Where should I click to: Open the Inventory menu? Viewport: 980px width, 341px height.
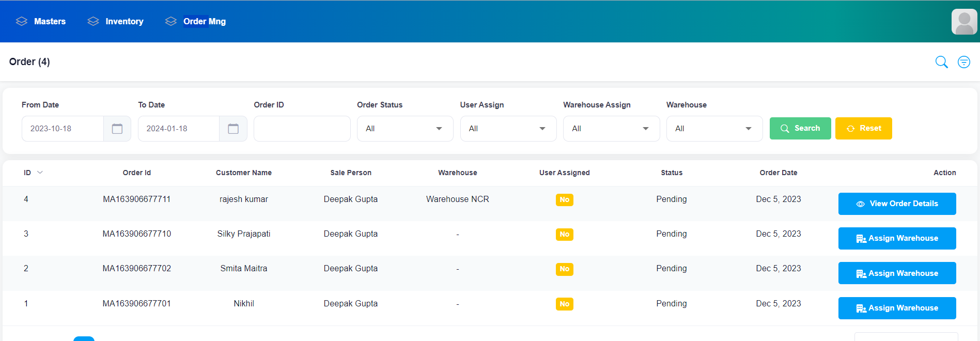[124, 21]
